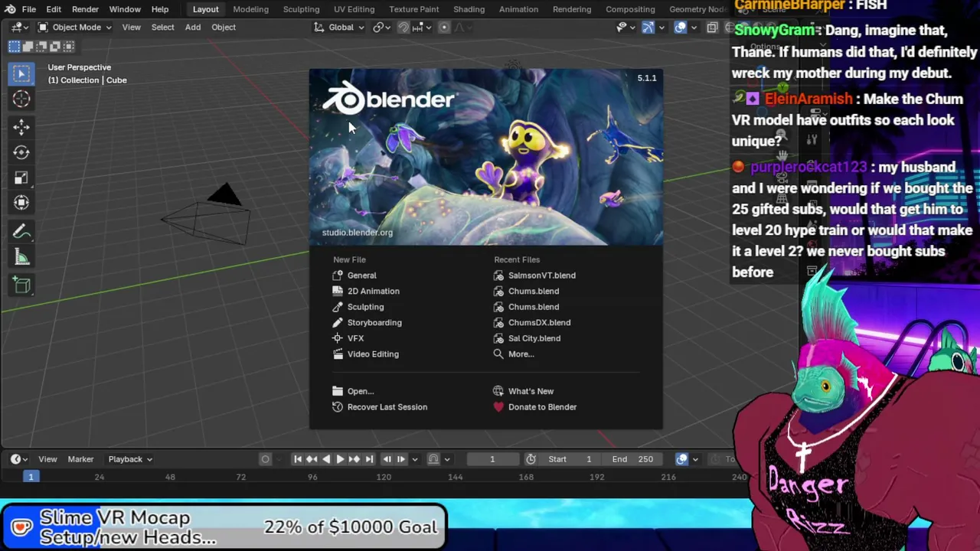Pick the Add Cube tool
This screenshot has width=980, height=551.
tap(21, 285)
